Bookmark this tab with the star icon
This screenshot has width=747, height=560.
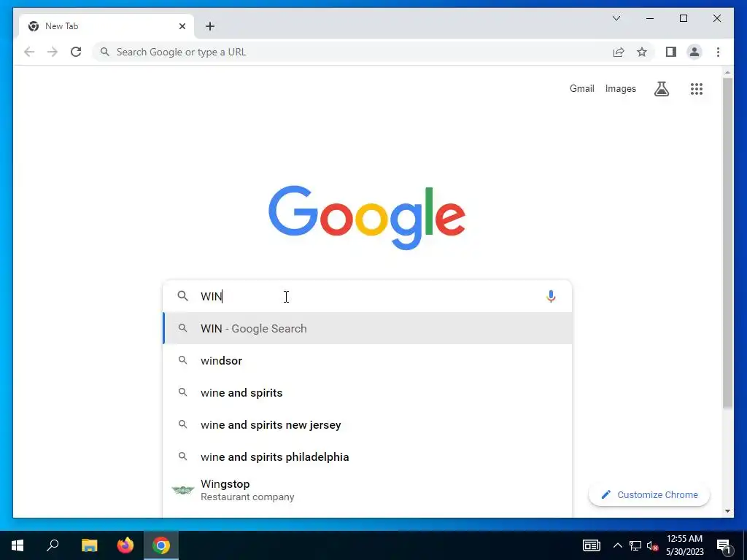tap(642, 52)
